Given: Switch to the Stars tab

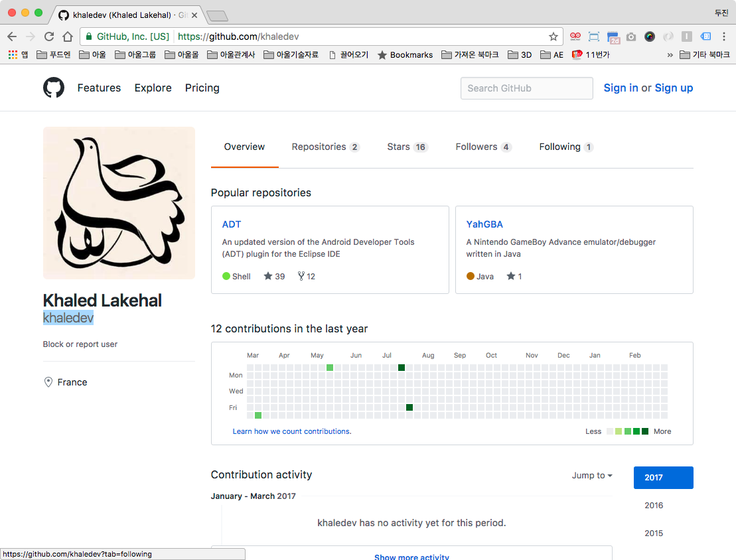Looking at the screenshot, I should tap(407, 147).
